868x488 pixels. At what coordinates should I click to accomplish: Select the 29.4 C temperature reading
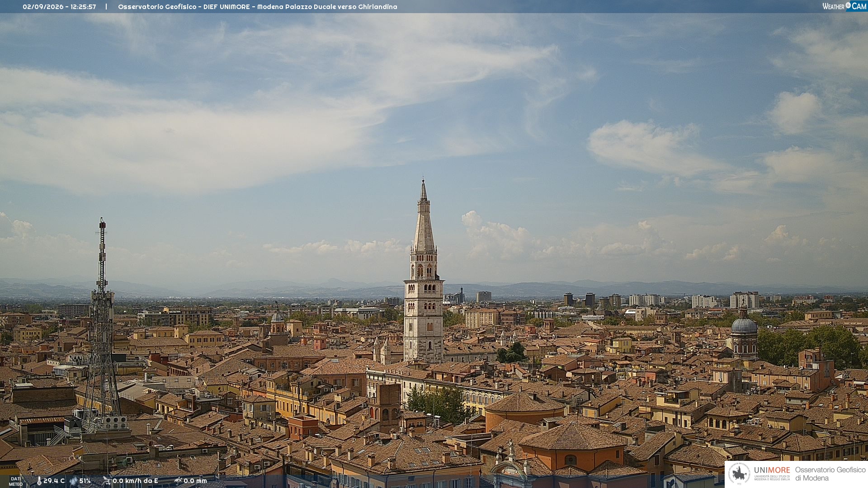(54, 481)
